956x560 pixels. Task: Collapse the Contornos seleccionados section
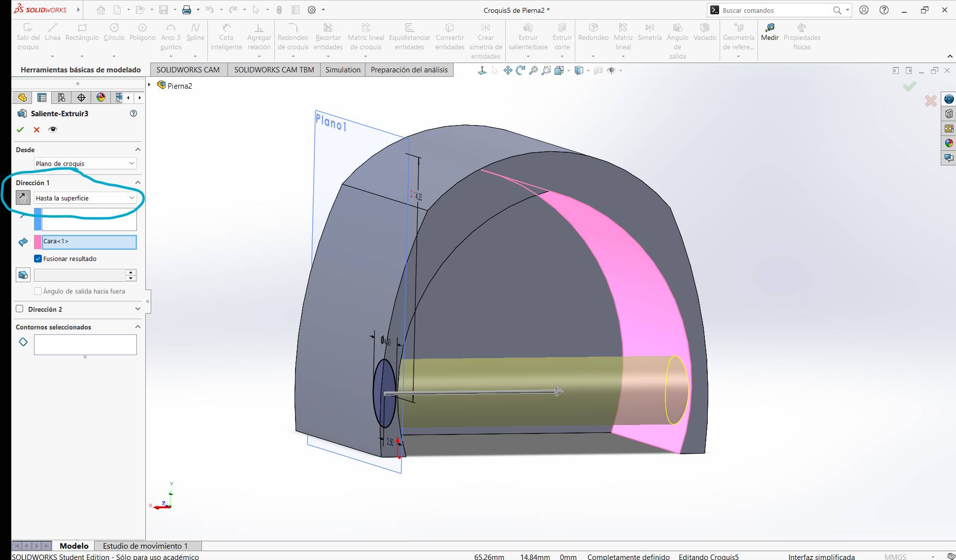(x=137, y=327)
